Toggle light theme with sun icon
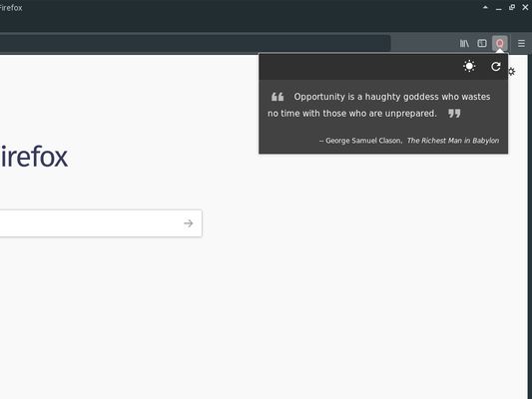 click(469, 66)
